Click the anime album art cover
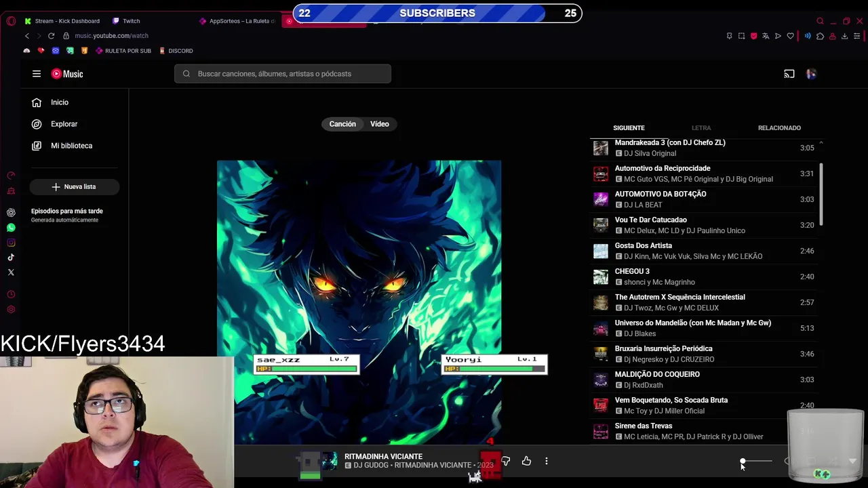Image resolution: width=868 pixels, height=488 pixels. click(359, 302)
